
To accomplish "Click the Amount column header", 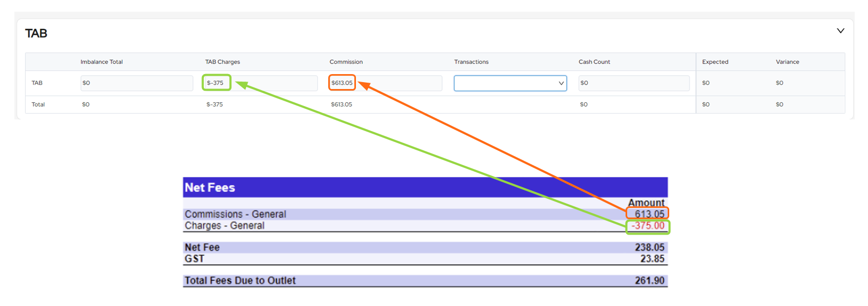I will pyautogui.click(x=646, y=203).
